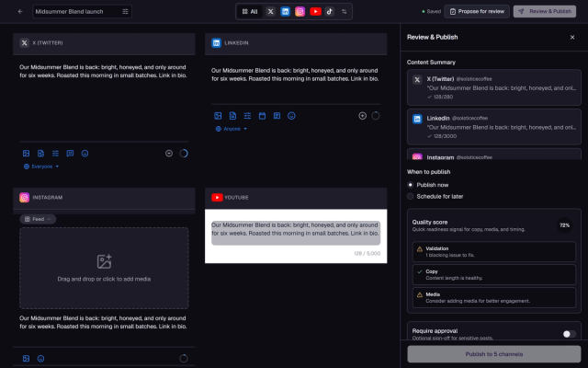Click Propose for review button

pyautogui.click(x=477, y=12)
